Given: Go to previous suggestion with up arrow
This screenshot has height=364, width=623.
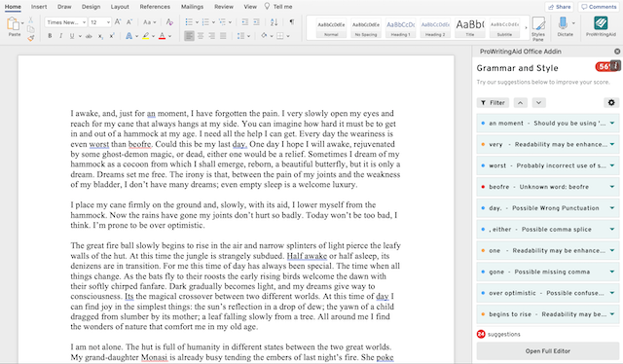Looking at the screenshot, I should pos(520,103).
